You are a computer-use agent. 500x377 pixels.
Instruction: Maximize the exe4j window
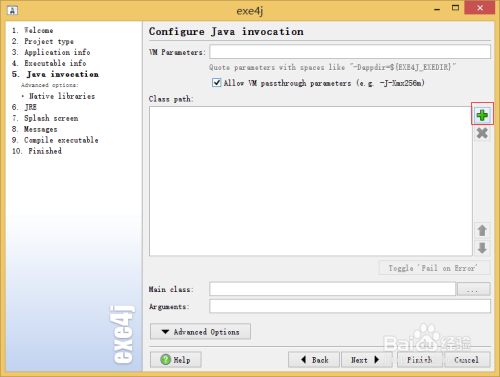(x=455, y=8)
